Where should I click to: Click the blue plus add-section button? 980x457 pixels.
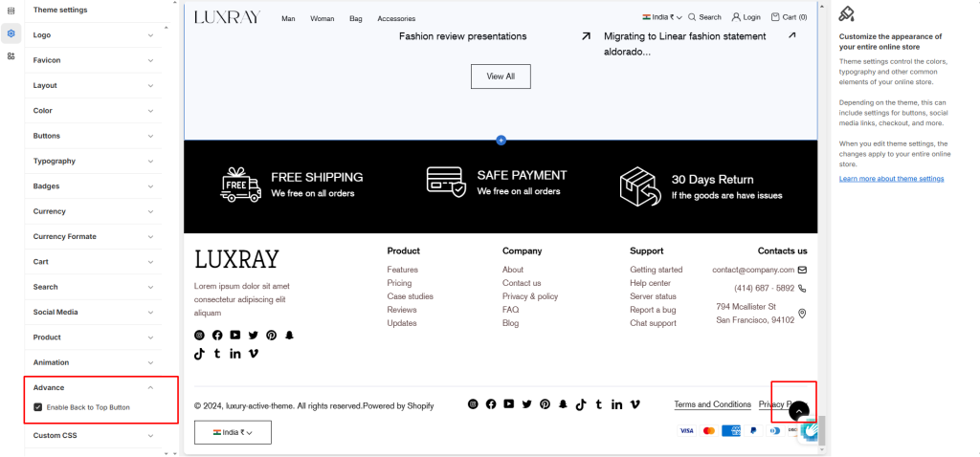[501, 141]
